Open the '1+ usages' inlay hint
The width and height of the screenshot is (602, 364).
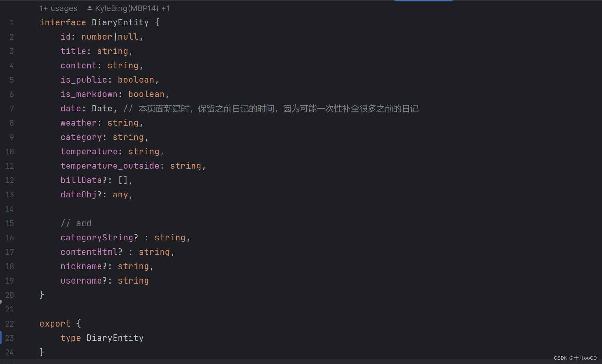(x=58, y=8)
